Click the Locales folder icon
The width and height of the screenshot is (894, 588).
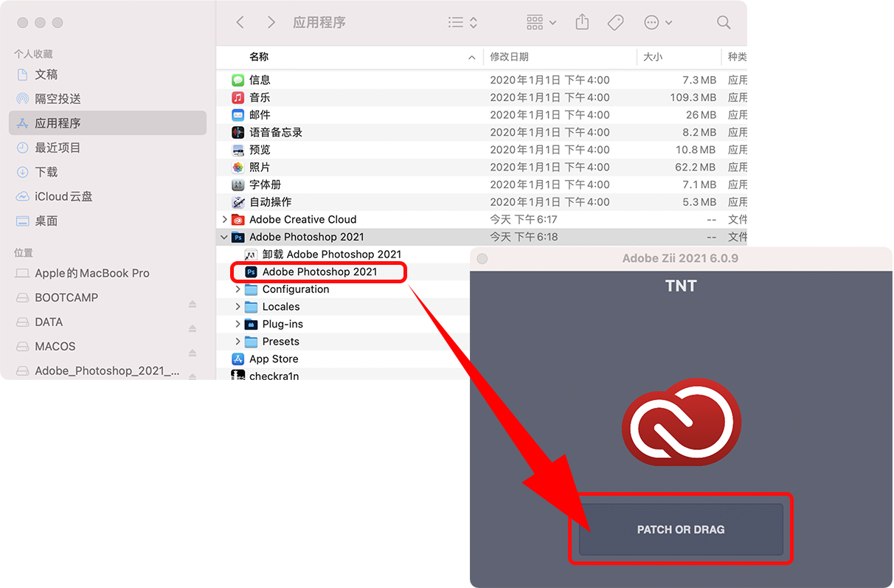pyautogui.click(x=251, y=307)
